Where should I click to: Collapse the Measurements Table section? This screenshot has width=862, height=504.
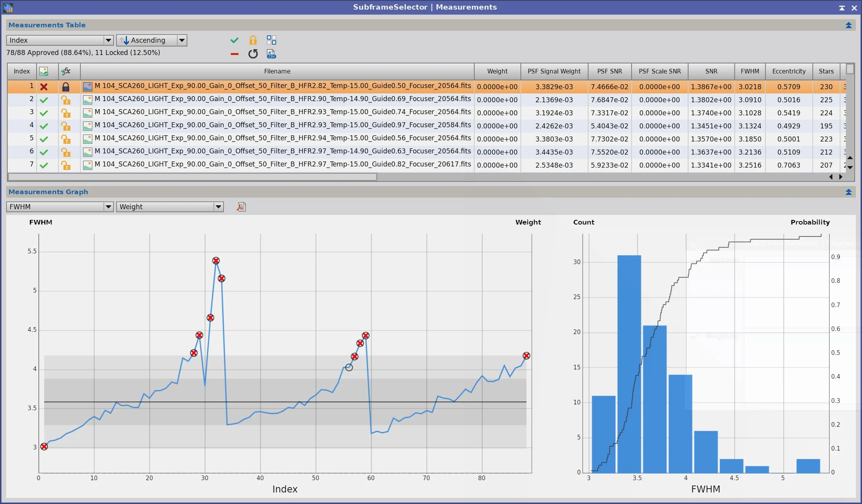848,25
